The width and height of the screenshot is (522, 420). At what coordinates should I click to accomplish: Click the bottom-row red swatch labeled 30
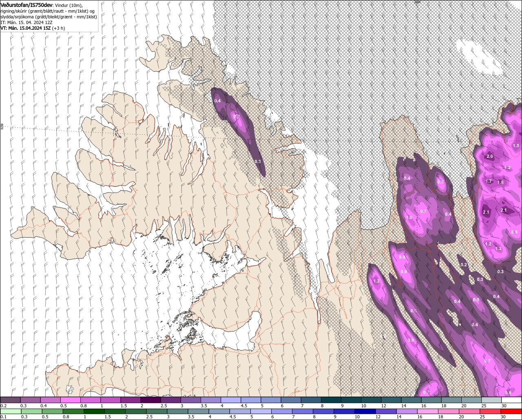click(x=511, y=411)
